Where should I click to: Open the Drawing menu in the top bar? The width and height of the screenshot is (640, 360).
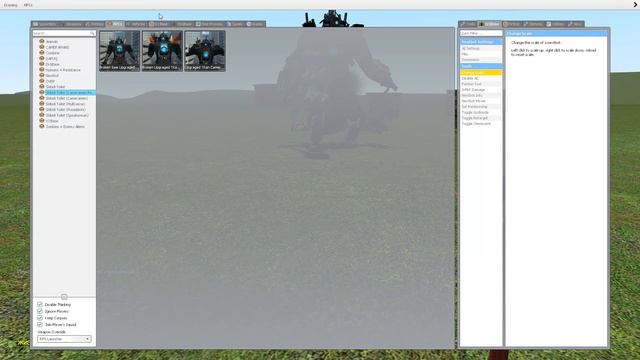tap(11, 5)
